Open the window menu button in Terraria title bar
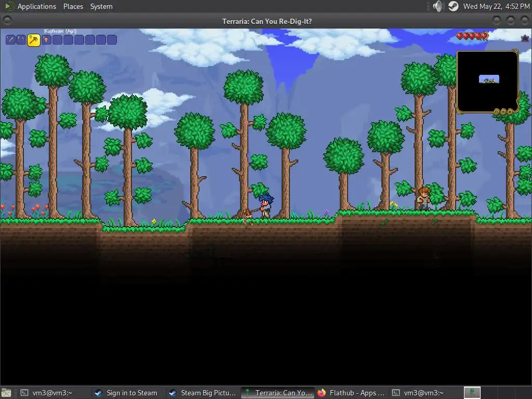 click(x=6, y=21)
